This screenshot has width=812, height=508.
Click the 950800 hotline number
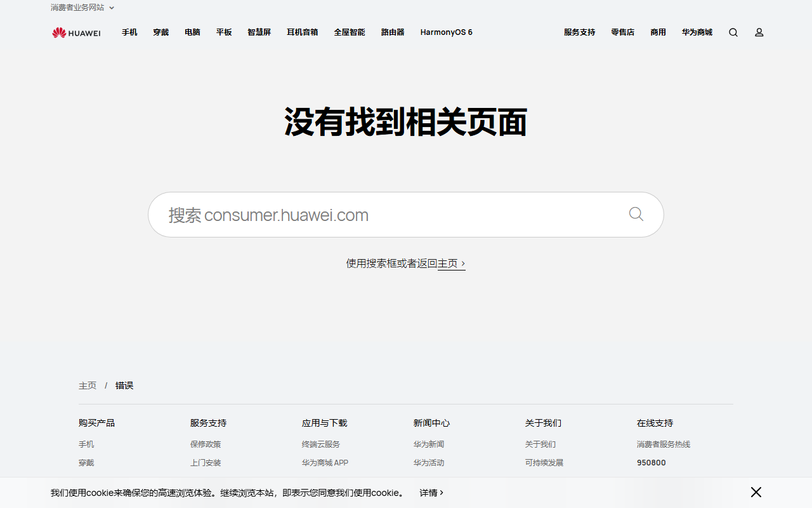652,463
